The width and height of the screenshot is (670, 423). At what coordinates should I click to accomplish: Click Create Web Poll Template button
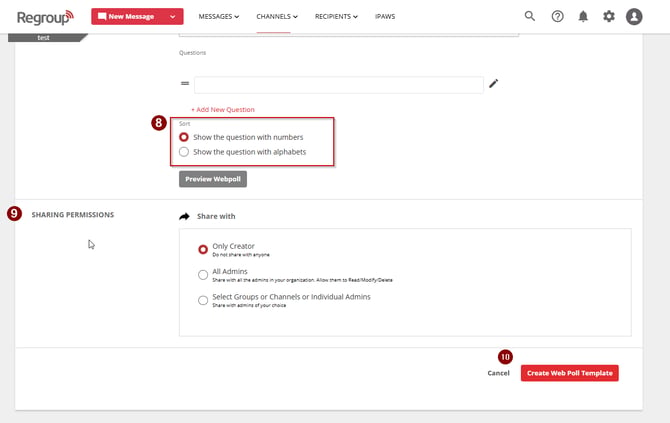(570, 373)
